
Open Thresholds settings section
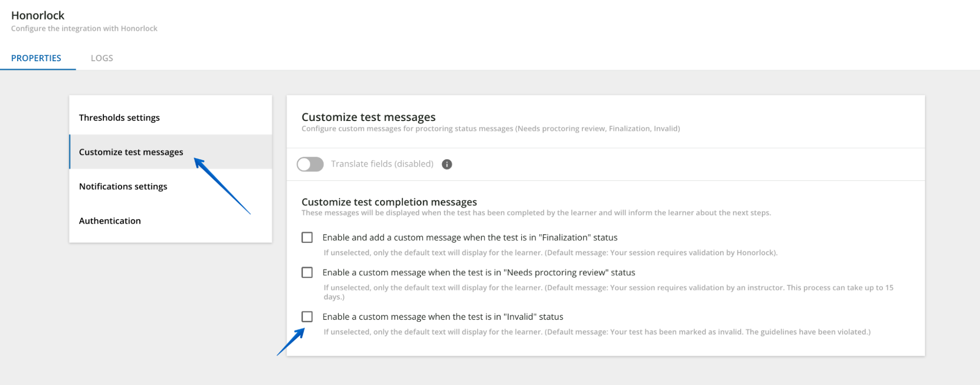click(171, 118)
